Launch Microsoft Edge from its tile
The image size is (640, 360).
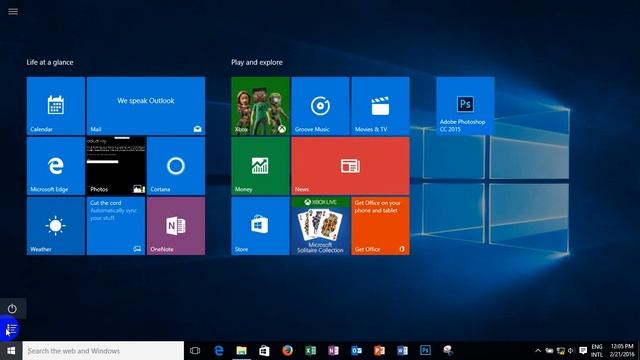[56, 166]
